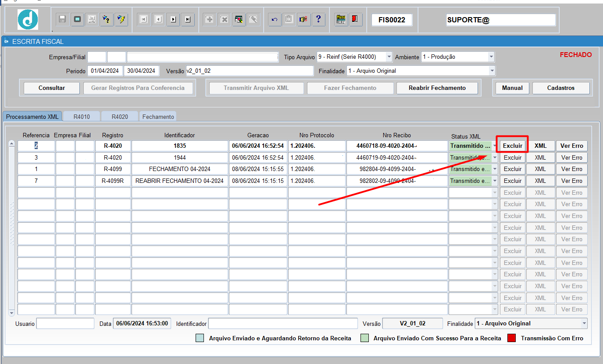Screen dimensions: 603x364
Task: Click the Transmitir Arquivo XML button
Action: pyautogui.click(x=256, y=88)
